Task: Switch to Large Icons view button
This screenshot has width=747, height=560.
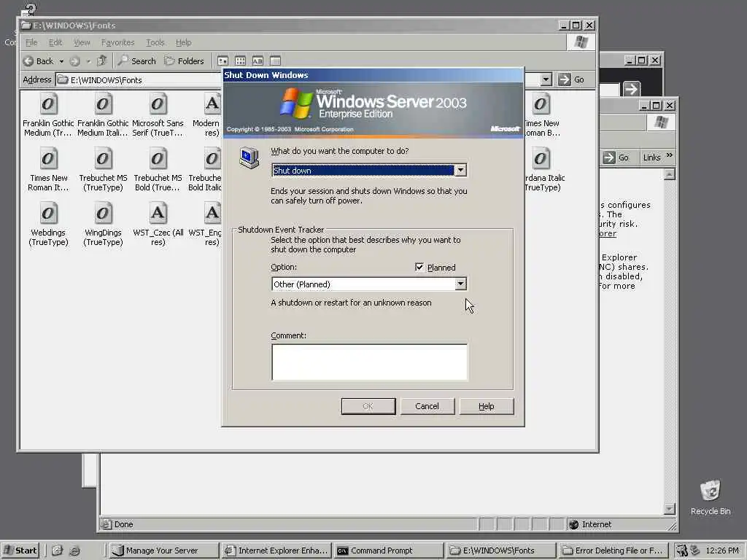Action: point(222,61)
